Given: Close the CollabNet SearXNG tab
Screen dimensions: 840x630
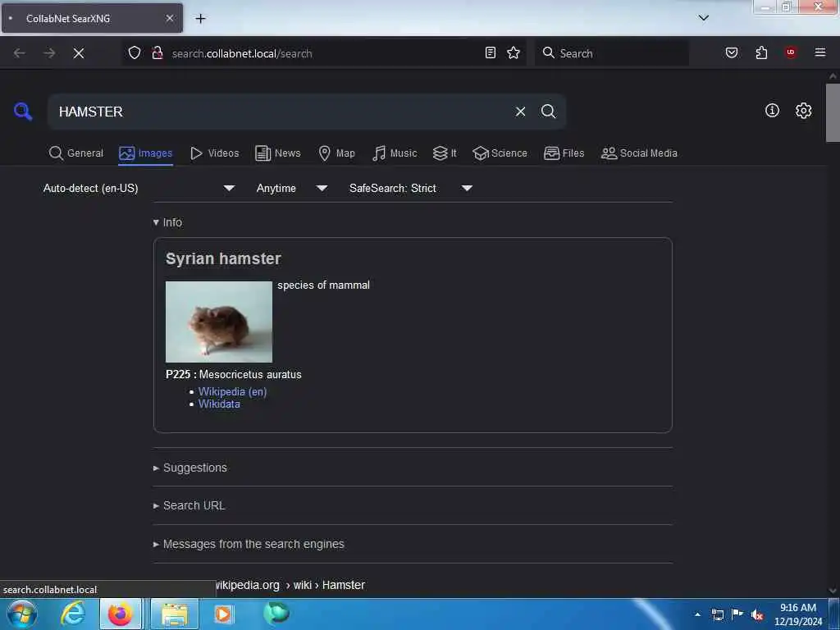Looking at the screenshot, I should click(x=170, y=18).
